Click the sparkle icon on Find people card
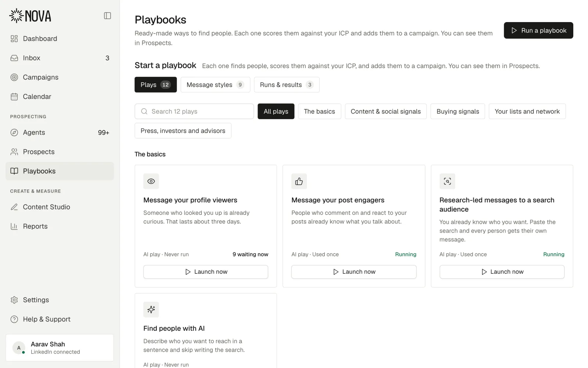The image size is (588, 368). (x=151, y=309)
